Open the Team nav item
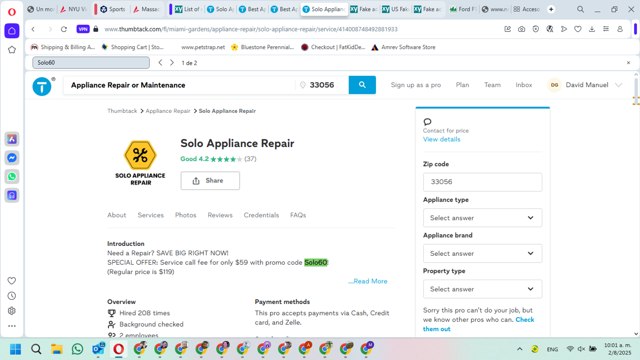 [x=492, y=85]
